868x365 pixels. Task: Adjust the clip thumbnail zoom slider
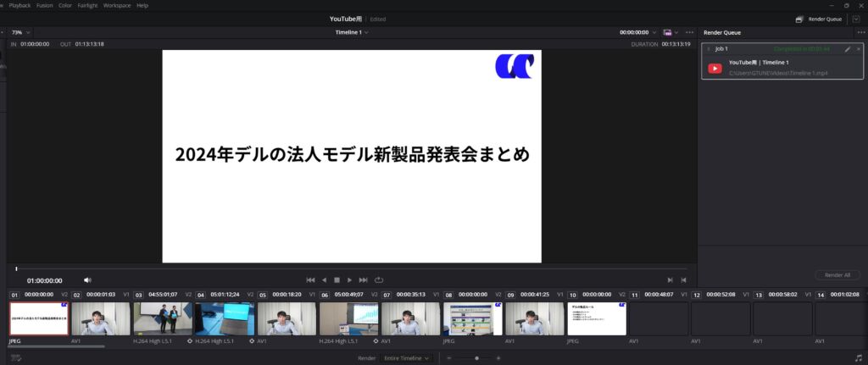click(476, 358)
